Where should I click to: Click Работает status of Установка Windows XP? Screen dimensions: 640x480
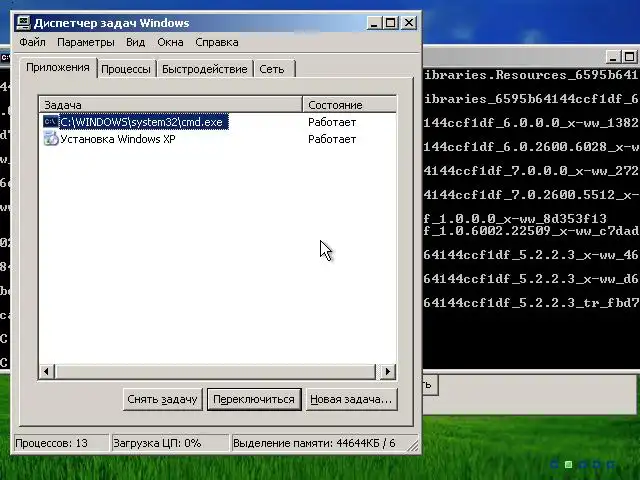[x=332, y=139]
